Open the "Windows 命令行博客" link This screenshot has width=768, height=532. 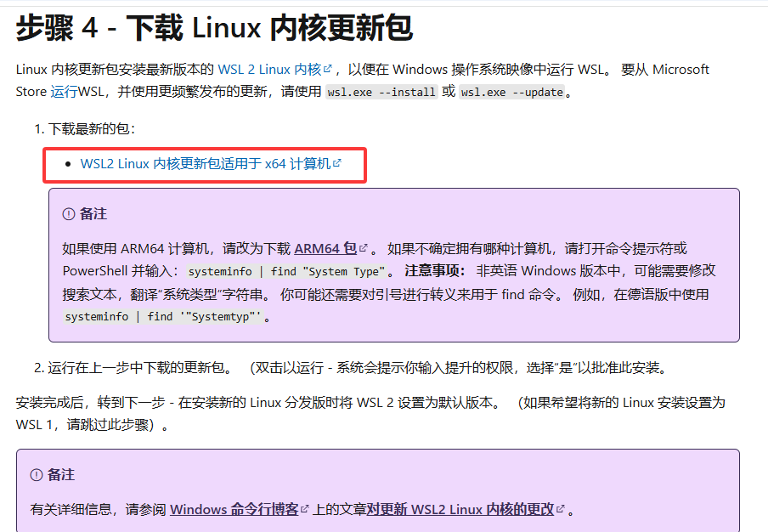234,510
